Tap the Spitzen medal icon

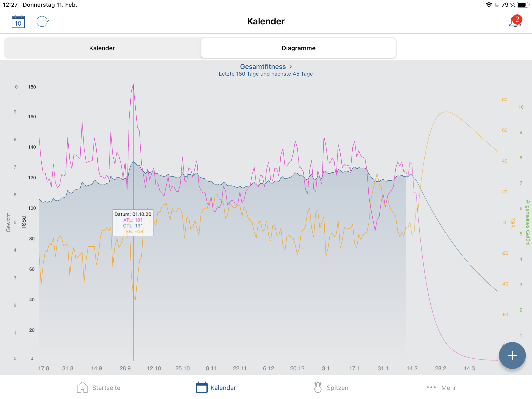tap(318, 388)
